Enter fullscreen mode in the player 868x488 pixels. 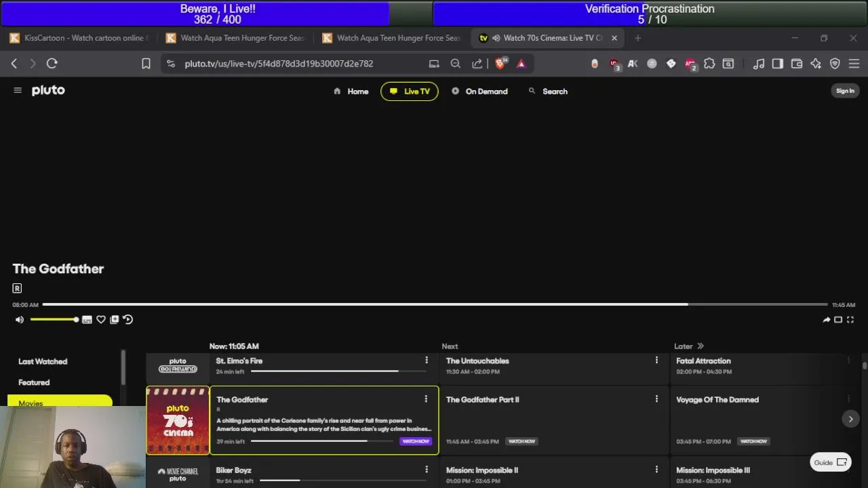pyautogui.click(x=850, y=320)
